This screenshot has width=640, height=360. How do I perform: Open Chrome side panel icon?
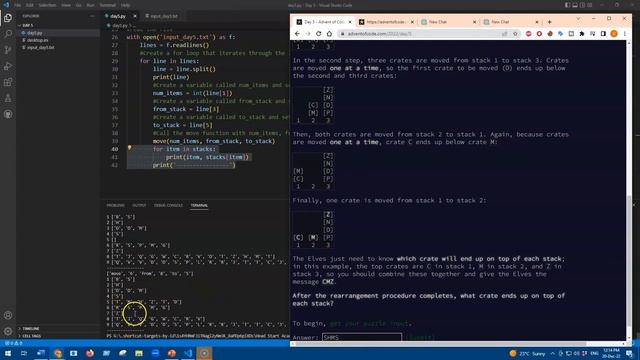point(603,34)
